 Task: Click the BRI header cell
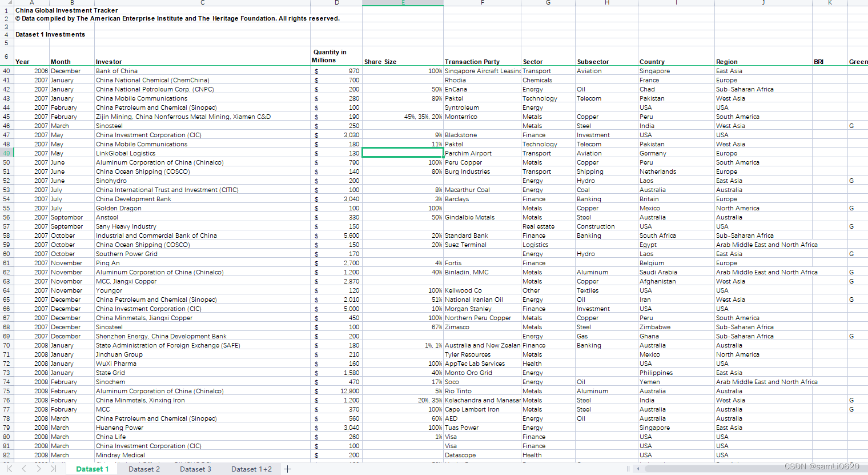tap(830, 56)
